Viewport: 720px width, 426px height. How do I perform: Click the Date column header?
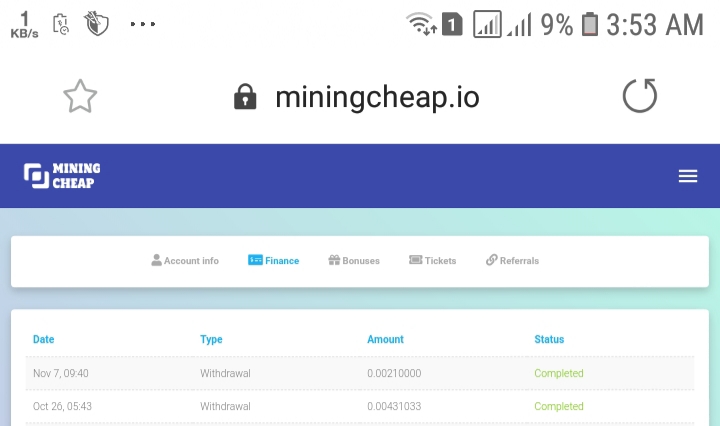click(x=44, y=339)
